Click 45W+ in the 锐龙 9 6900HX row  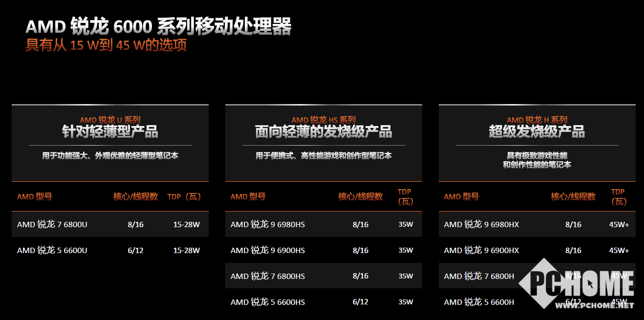click(619, 251)
